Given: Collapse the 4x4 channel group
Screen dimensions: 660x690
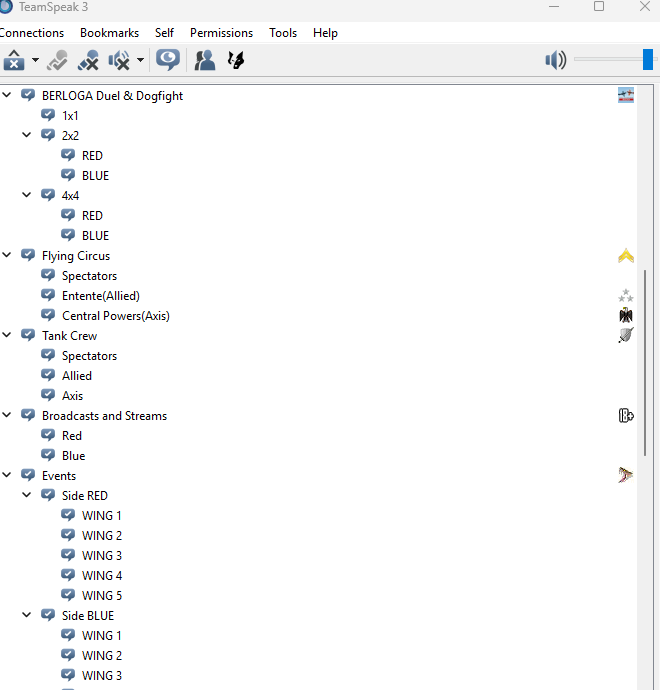Looking at the screenshot, I should pyautogui.click(x=27, y=195).
